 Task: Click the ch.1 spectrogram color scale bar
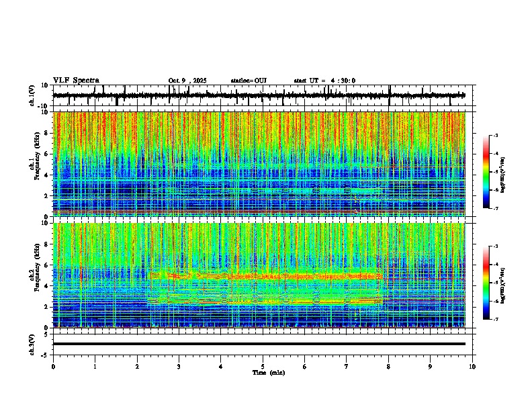tap(486, 171)
